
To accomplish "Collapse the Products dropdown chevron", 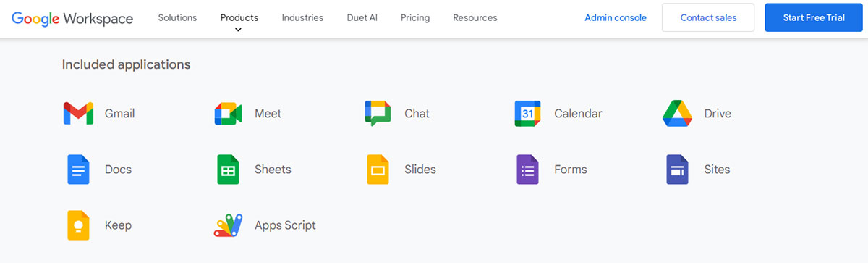I will (239, 30).
